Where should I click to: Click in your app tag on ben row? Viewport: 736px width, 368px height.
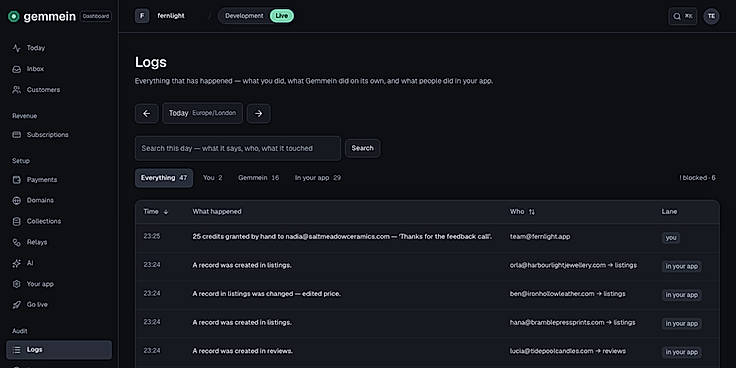(682, 295)
